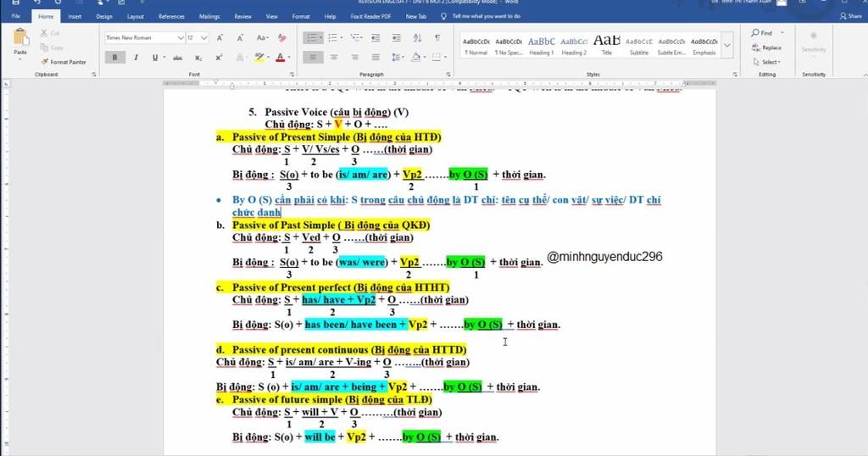Click the yellow Text Highlight Color button

tap(259, 58)
